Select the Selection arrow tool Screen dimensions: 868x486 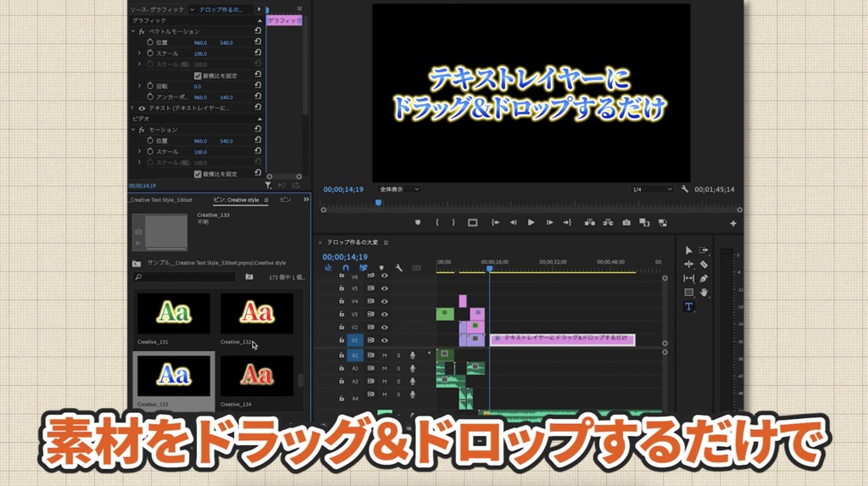[x=688, y=250]
